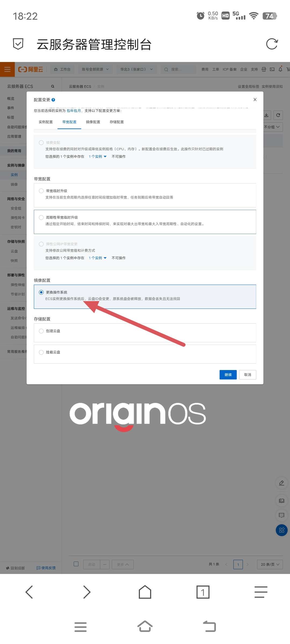
Task: Select the 创建云盘 radio option
Action: (x=41, y=331)
